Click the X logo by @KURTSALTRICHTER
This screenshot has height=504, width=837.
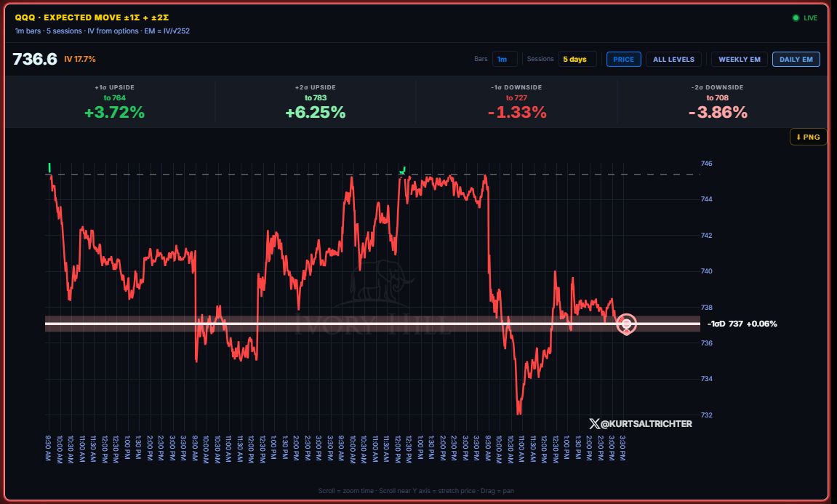coord(594,424)
